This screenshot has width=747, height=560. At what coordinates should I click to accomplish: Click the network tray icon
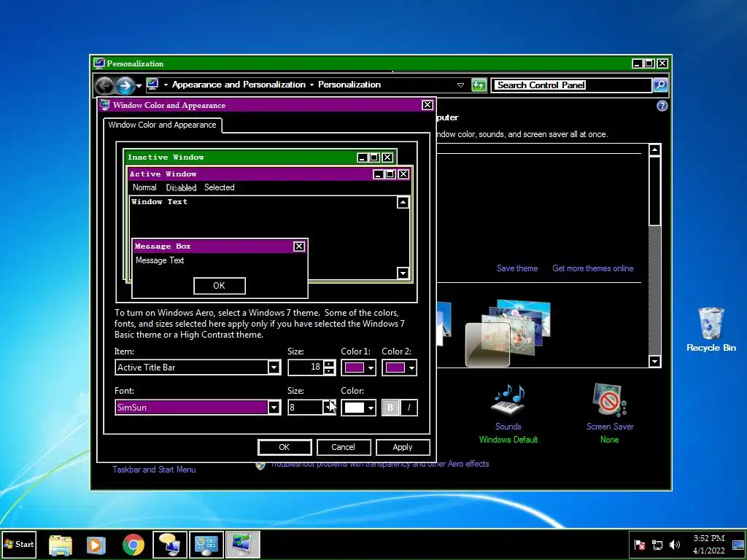657,545
